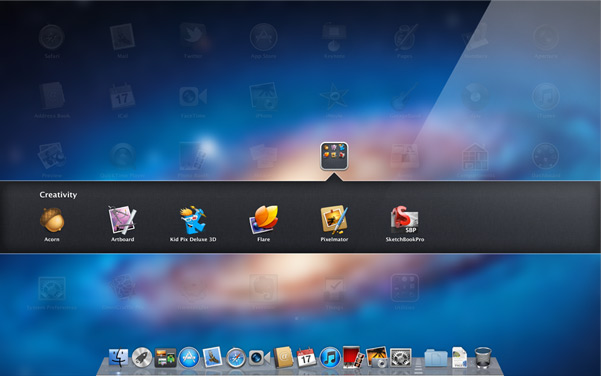
Task: Open FaceTime camera icon in Dock
Action: [259, 358]
